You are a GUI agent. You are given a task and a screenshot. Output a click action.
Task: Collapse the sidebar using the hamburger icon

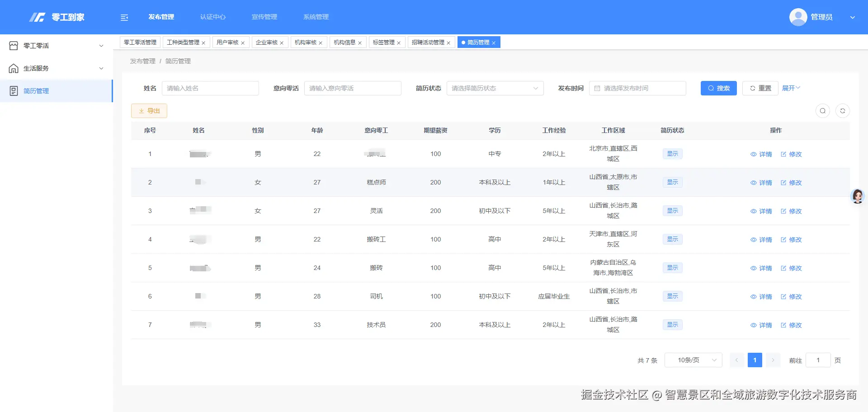click(124, 17)
